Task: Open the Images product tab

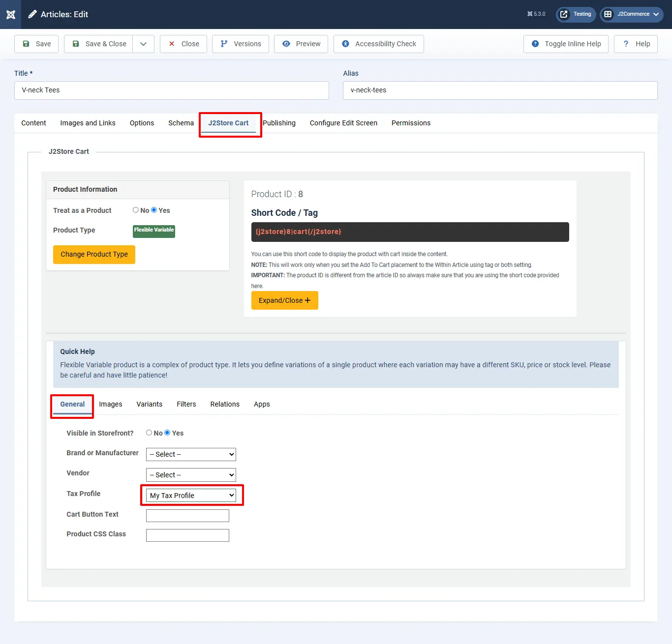Action: point(111,404)
